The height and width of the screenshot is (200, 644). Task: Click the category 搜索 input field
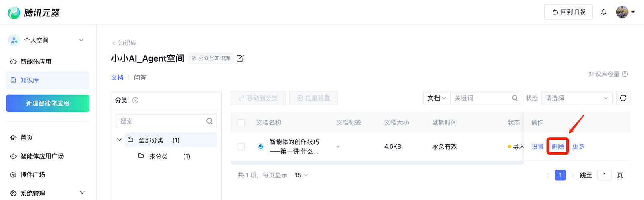pyautogui.click(x=162, y=121)
